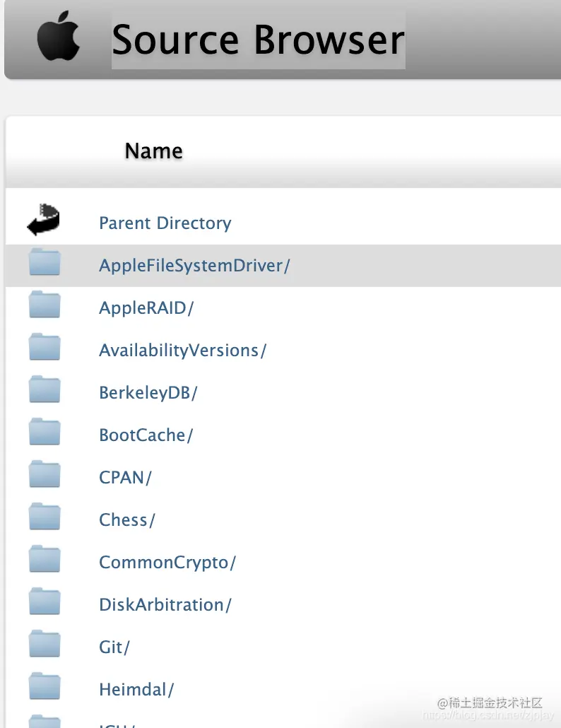Open the DiskArbitration/ directory link
Image resolution: width=561 pixels, height=728 pixels.
(165, 605)
